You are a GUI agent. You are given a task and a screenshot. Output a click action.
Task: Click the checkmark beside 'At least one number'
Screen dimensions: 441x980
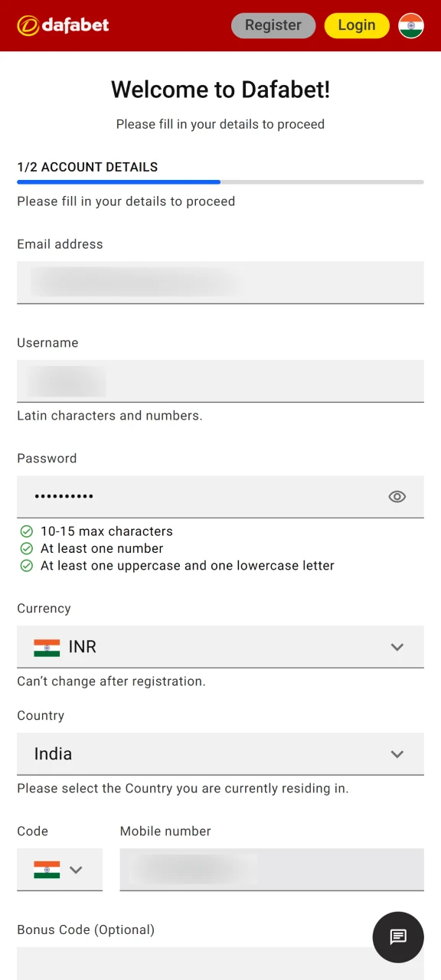click(27, 548)
